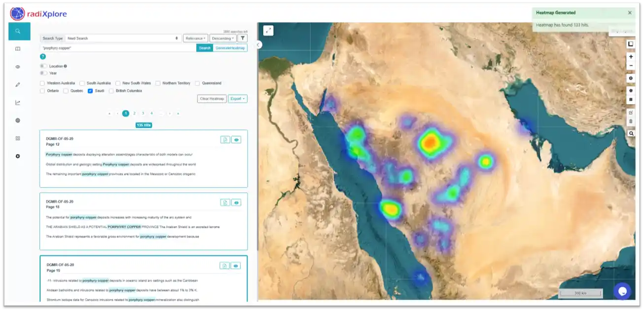Check the Western Australia checkbox

[x=42, y=83]
